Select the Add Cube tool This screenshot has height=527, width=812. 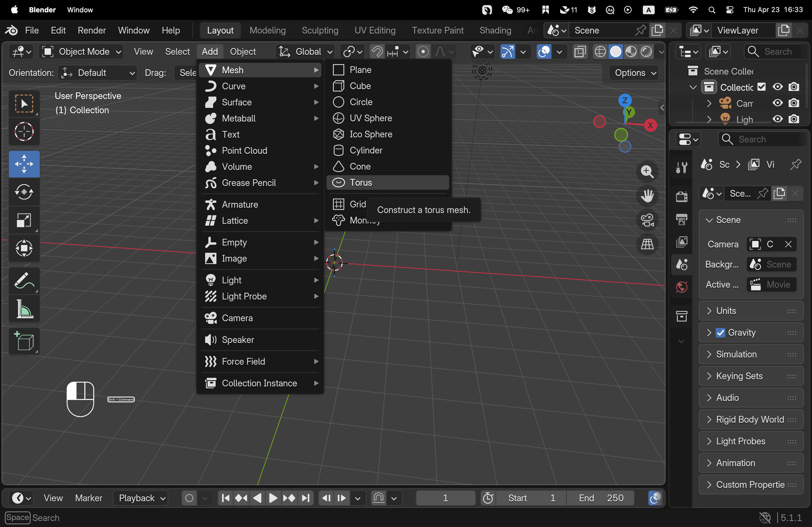(24, 342)
